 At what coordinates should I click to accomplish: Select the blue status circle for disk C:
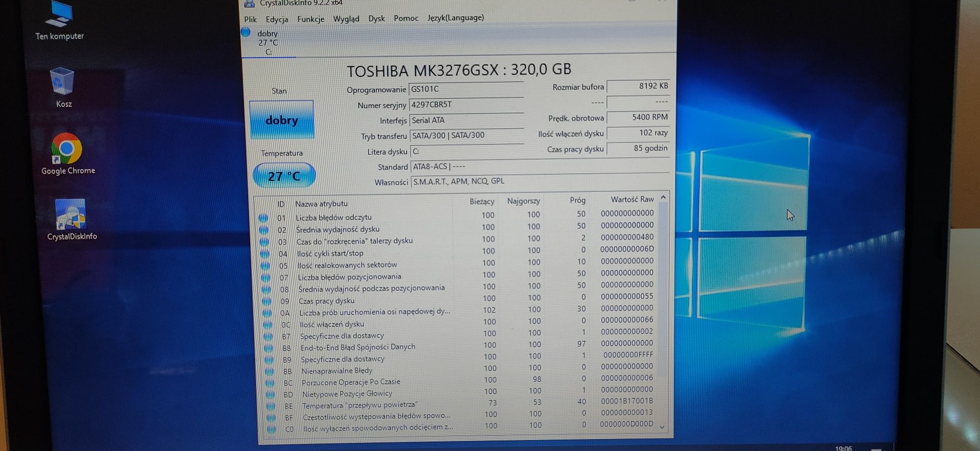(246, 32)
